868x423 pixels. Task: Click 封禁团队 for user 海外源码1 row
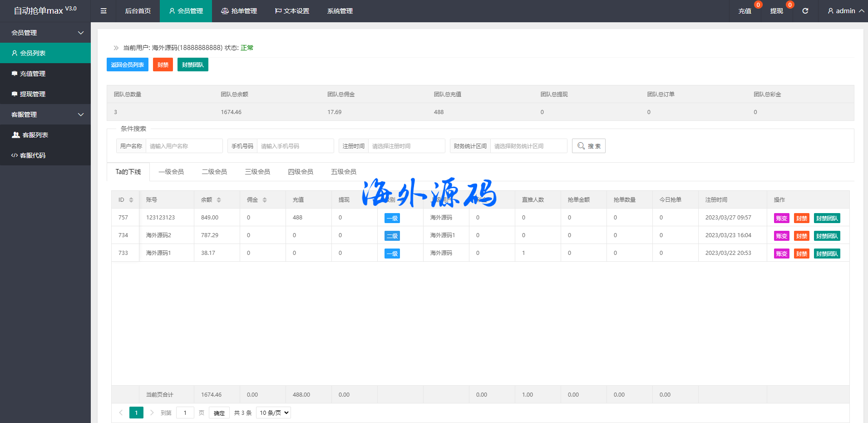click(827, 254)
